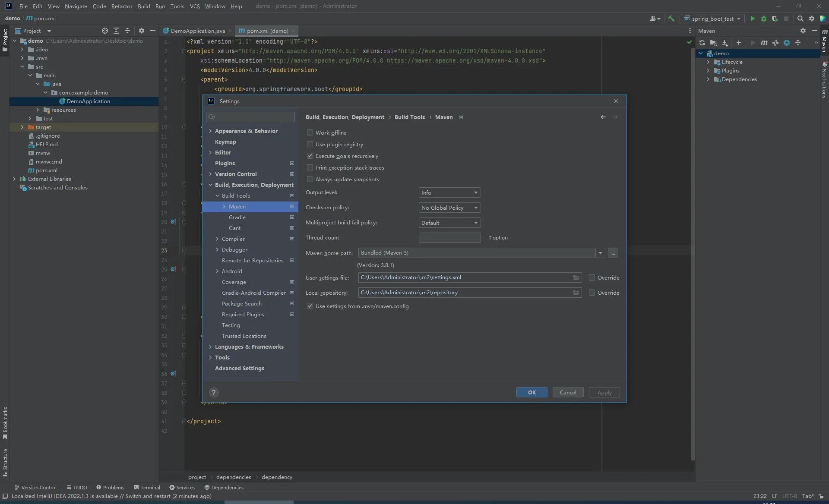Switch to DemoApplication.java editor tab
The height and width of the screenshot is (504, 829).
(197, 31)
